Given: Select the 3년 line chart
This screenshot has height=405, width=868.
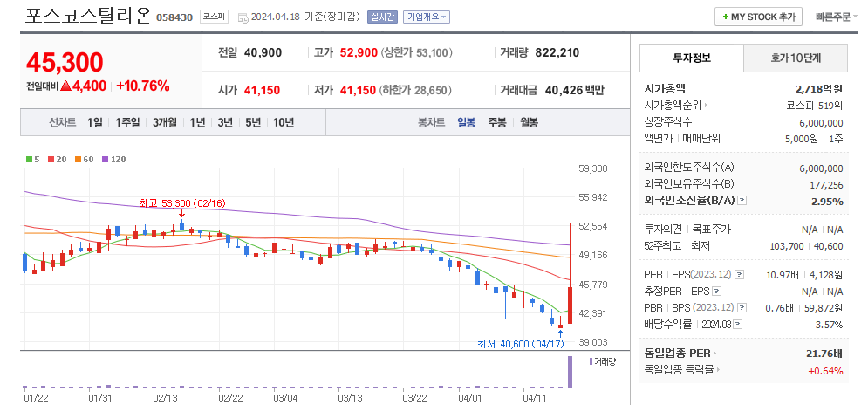Looking at the screenshot, I should point(225,122).
